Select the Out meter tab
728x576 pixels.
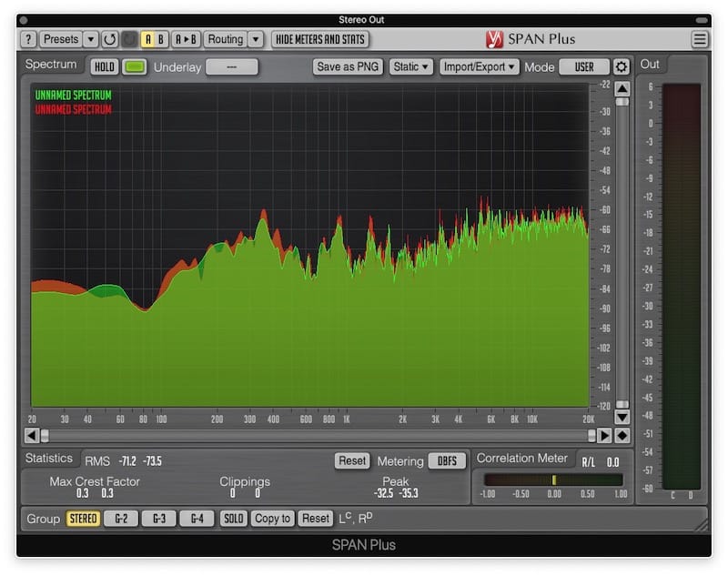pyautogui.click(x=650, y=64)
